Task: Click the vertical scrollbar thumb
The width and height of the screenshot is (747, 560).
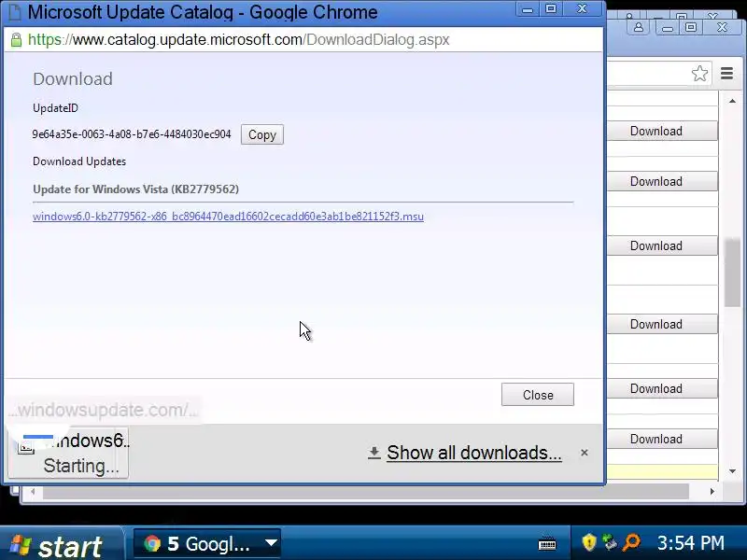Action: pyautogui.click(x=732, y=273)
